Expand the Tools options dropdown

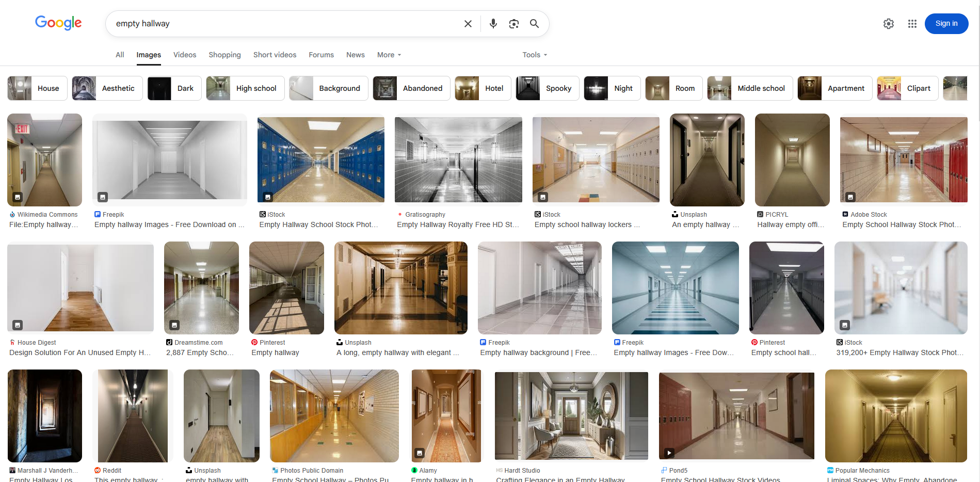tap(534, 55)
